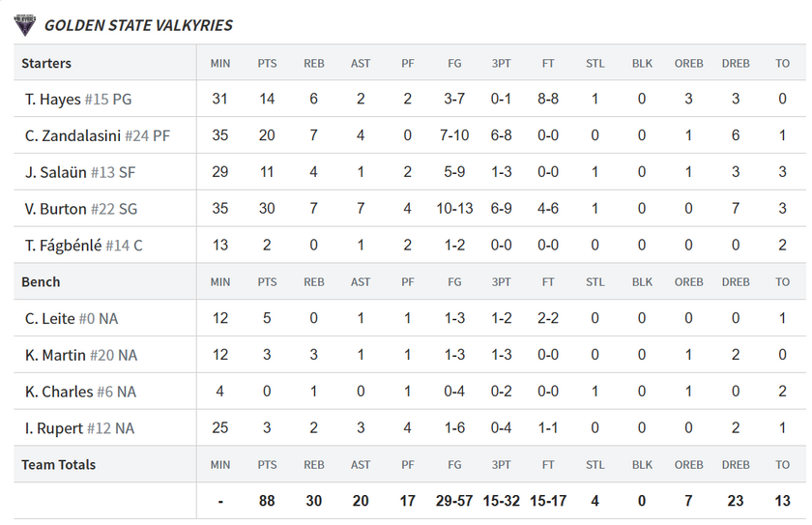Click the Starters 3PT column header
The image size is (812, 525).
click(501, 64)
